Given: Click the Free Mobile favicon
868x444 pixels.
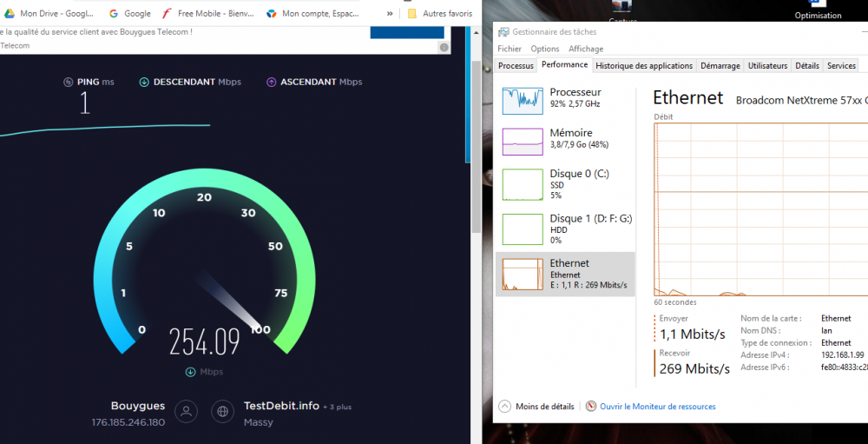Looking at the screenshot, I should pyautogui.click(x=167, y=13).
